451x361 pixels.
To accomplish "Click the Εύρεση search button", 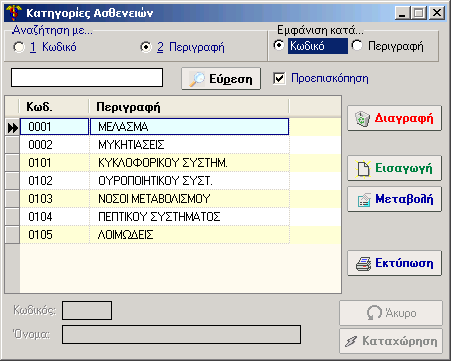I will (221, 79).
